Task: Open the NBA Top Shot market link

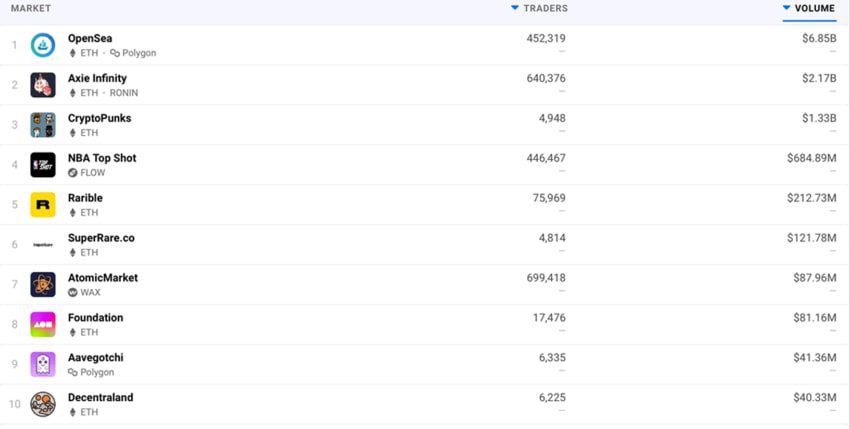Action: [102, 158]
